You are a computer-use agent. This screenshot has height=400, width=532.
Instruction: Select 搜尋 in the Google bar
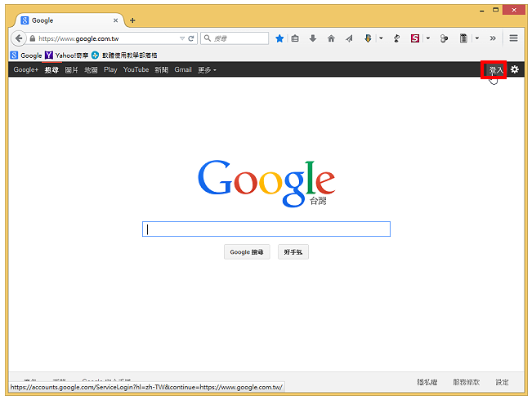point(51,70)
